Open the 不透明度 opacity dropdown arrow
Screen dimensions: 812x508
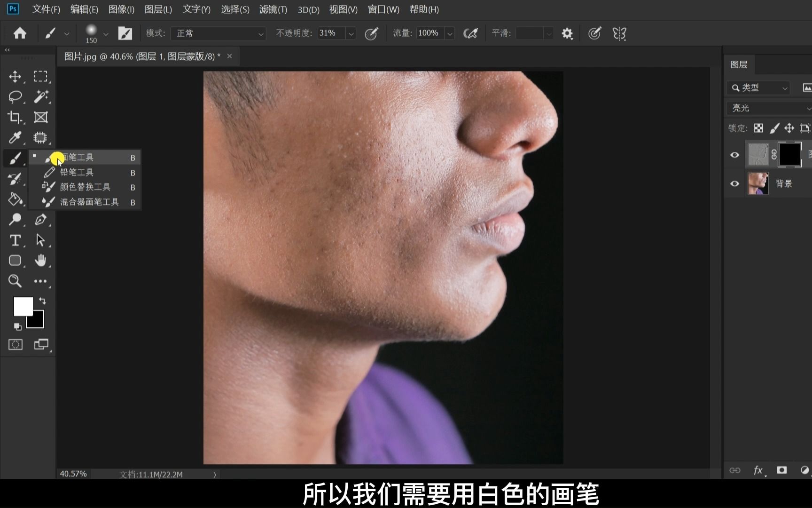(x=351, y=33)
